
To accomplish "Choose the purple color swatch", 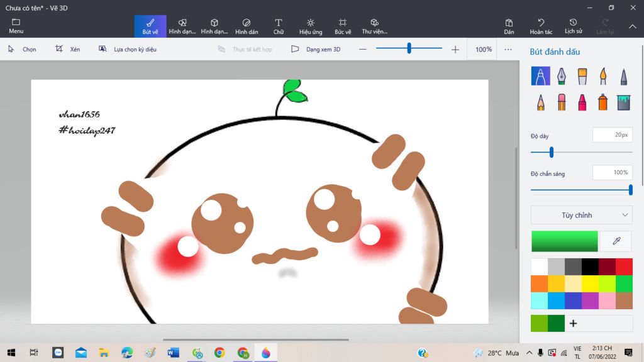I will (590, 300).
